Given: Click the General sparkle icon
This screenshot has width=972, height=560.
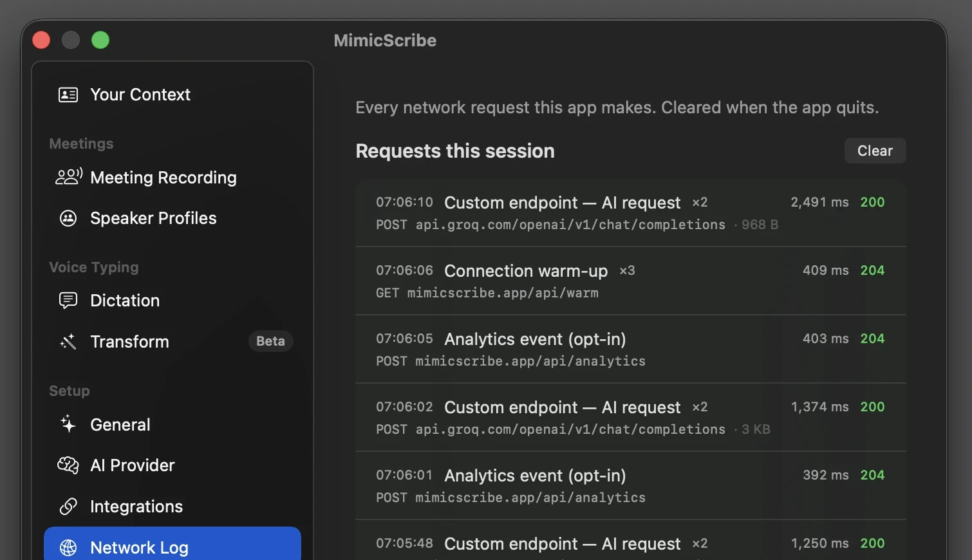Looking at the screenshot, I should [68, 424].
